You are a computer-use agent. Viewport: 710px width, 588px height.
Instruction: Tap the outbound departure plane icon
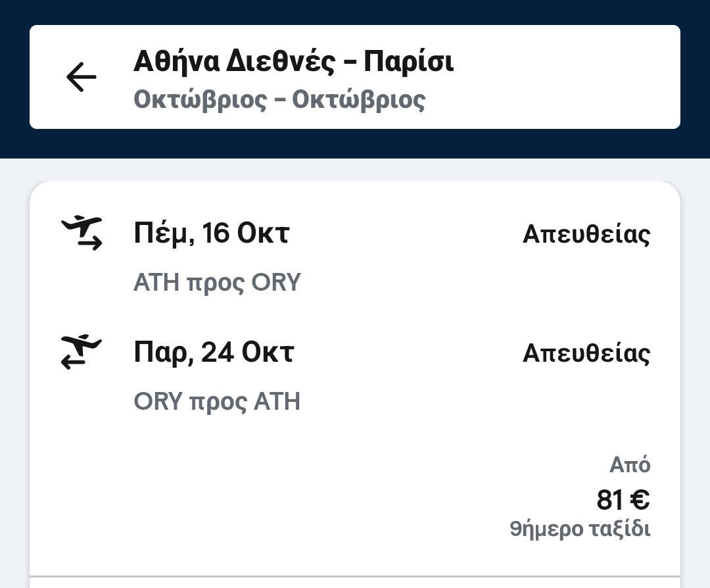coord(82,233)
